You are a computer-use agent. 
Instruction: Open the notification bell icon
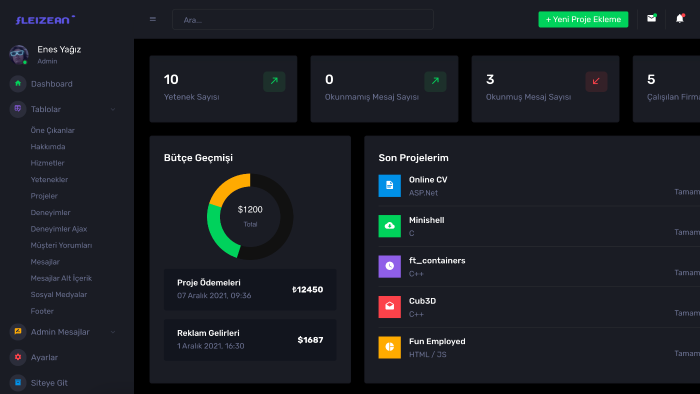pyautogui.click(x=679, y=18)
